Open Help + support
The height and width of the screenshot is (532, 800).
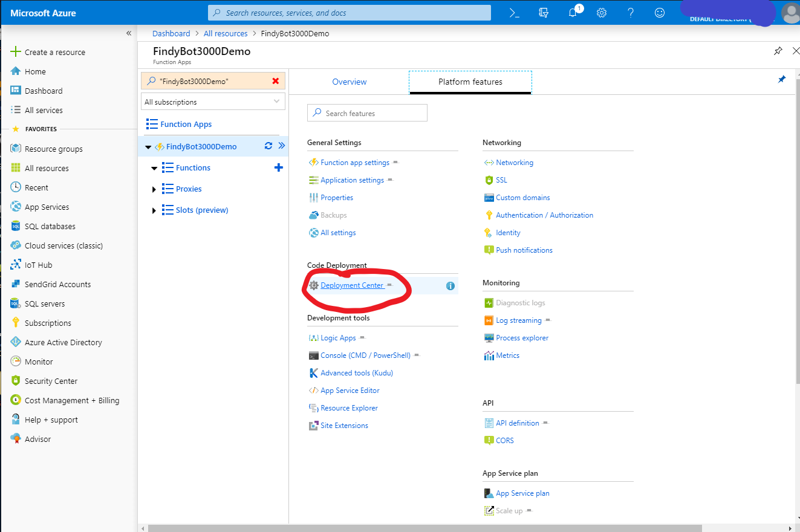(x=51, y=420)
